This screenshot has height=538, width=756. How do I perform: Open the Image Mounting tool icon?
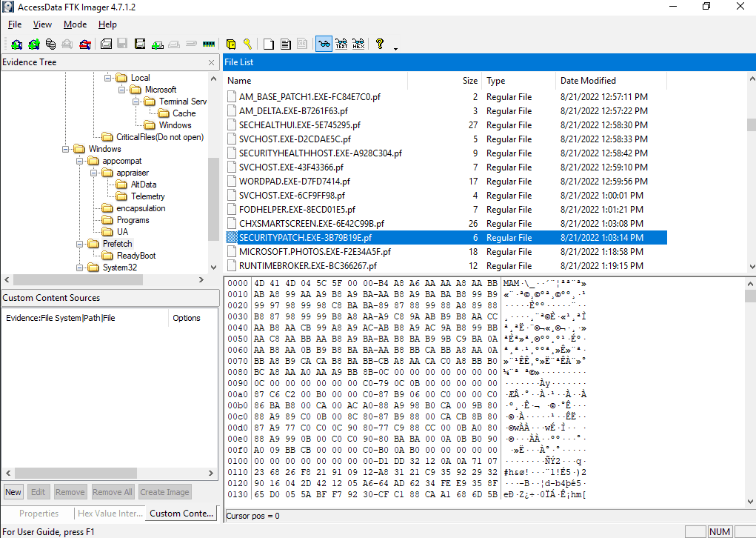tap(50, 44)
